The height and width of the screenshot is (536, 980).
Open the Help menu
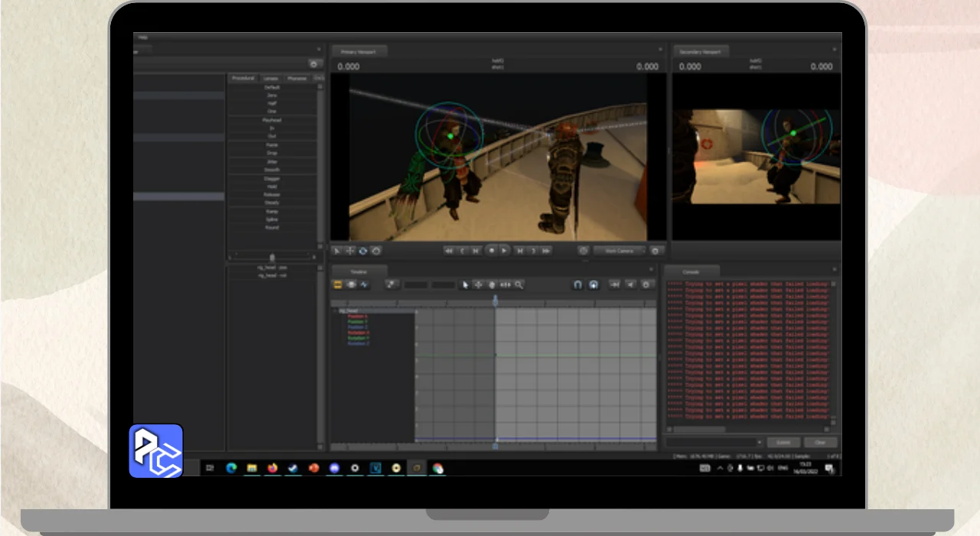point(142,37)
